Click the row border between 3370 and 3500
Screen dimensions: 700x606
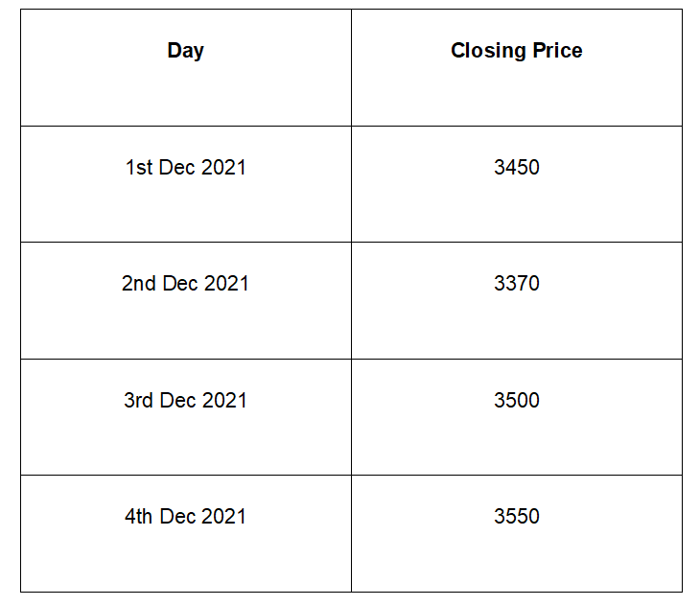click(516, 359)
